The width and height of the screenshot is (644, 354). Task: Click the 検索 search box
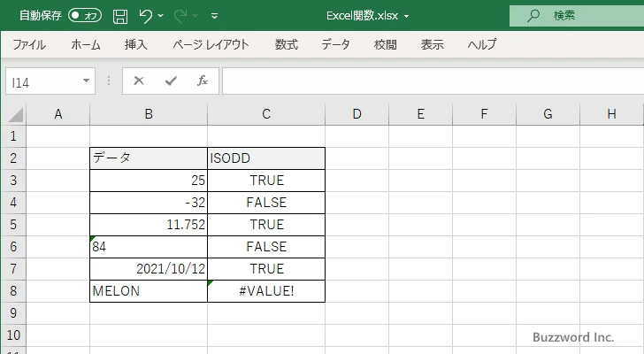pyautogui.click(x=577, y=16)
